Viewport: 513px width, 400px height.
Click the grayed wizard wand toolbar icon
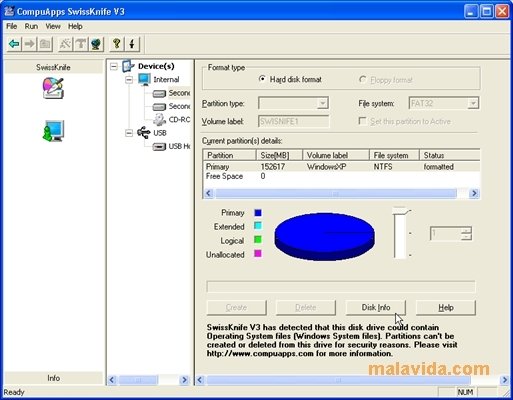pos(65,44)
